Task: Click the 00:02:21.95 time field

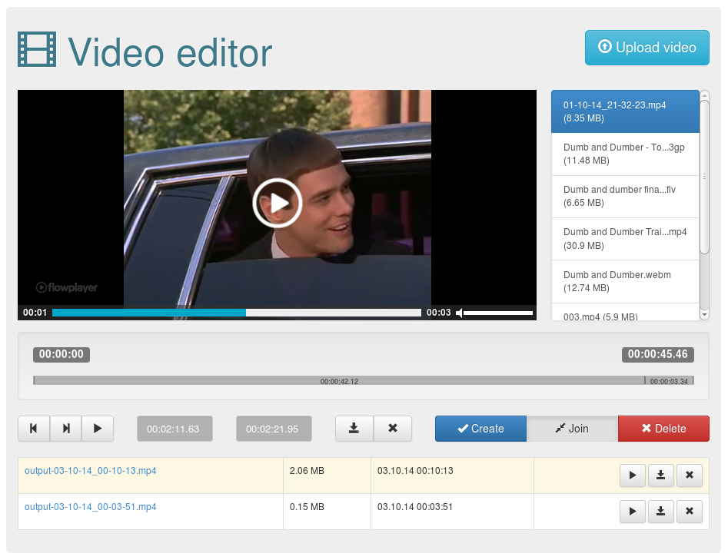Action: pyautogui.click(x=274, y=429)
